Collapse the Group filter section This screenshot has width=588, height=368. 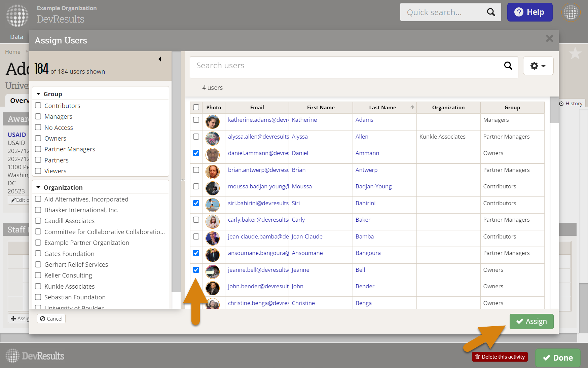pyautogui.click(x=38, y=94)
